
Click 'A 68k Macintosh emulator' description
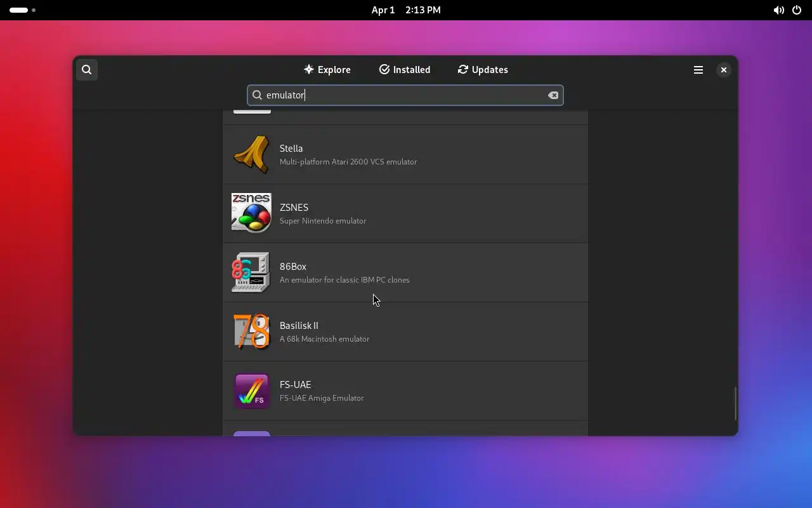tap(324, 339)
